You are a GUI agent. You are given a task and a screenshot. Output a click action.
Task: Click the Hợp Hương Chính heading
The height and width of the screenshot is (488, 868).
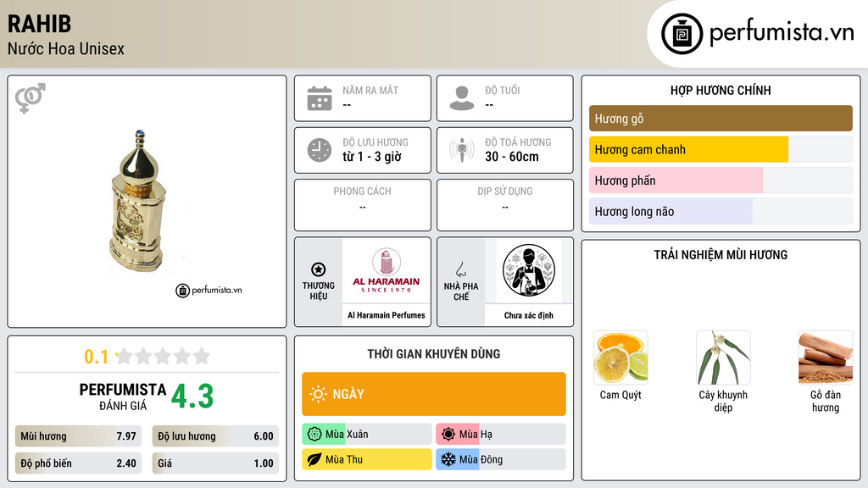point(721,90)
